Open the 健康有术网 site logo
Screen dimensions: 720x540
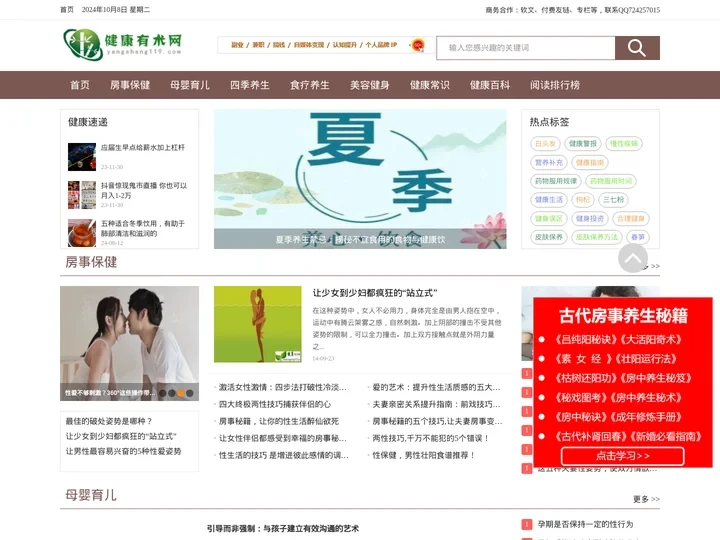pos(123,44)
